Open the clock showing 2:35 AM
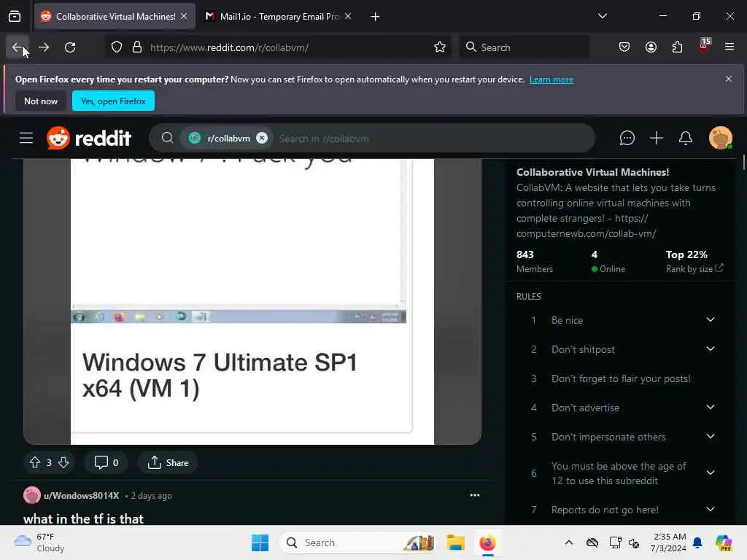 [670, 542]
